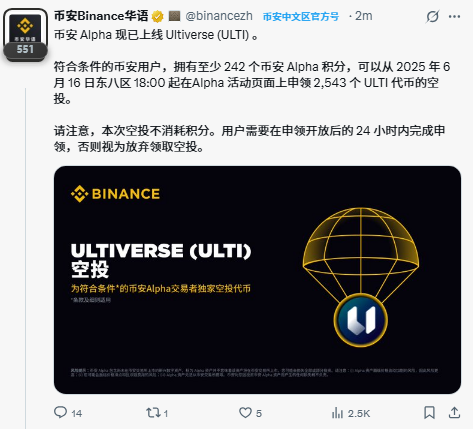473x429 pixels.
Task: Click the ULTI coin under the parachute
Action: click(x=361, y=320)
